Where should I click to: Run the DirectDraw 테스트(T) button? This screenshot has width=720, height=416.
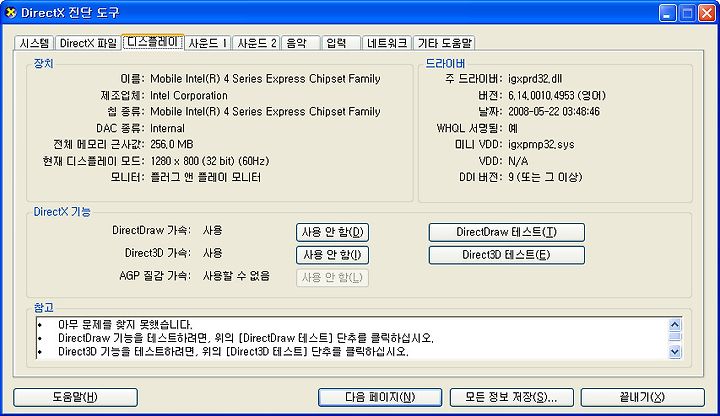tap(506, 232)
